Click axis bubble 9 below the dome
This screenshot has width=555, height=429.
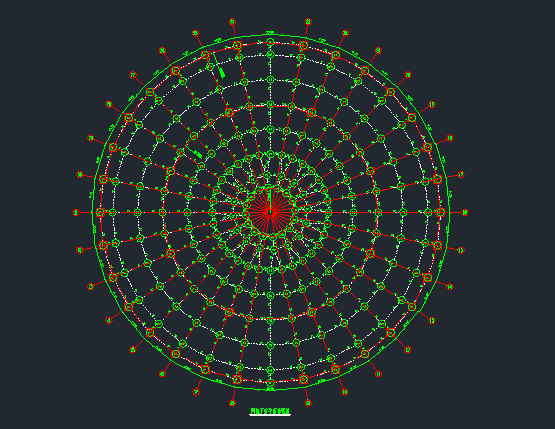coord(308,403)
